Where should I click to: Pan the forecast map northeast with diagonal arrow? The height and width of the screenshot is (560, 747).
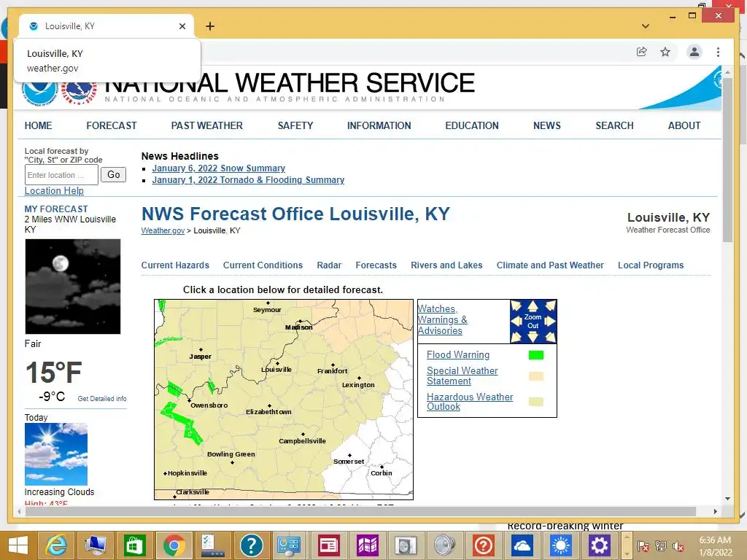(x=550, y=306)
